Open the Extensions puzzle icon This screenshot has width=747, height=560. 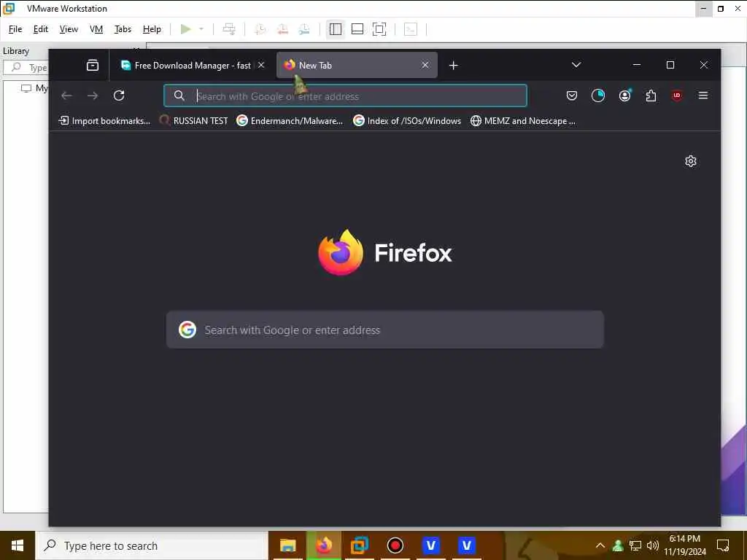coord(651,96)
